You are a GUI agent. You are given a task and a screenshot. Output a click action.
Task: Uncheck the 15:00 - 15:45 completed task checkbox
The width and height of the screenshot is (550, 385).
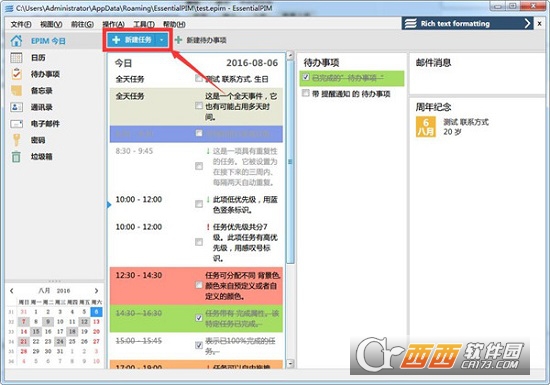click(x=199, y=345)
